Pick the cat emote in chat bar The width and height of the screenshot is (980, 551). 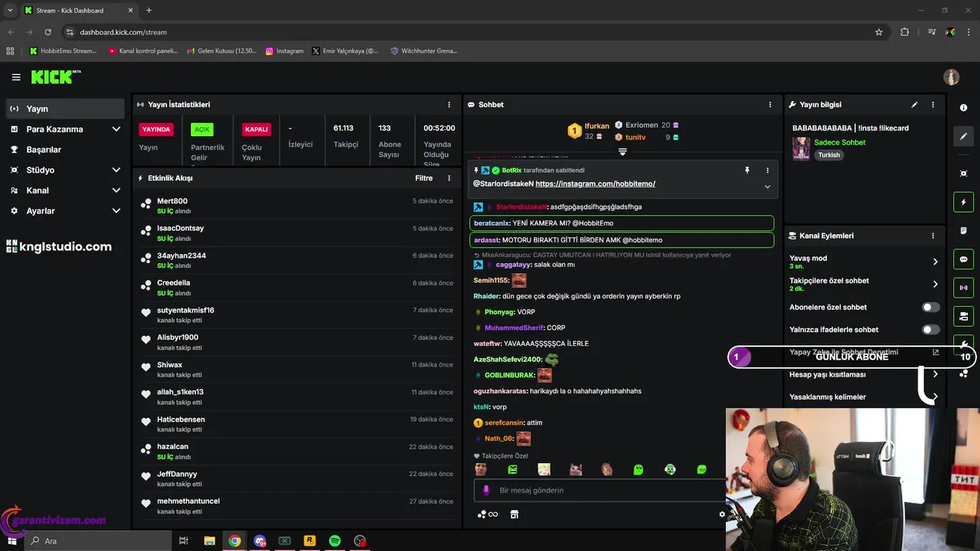575,469
